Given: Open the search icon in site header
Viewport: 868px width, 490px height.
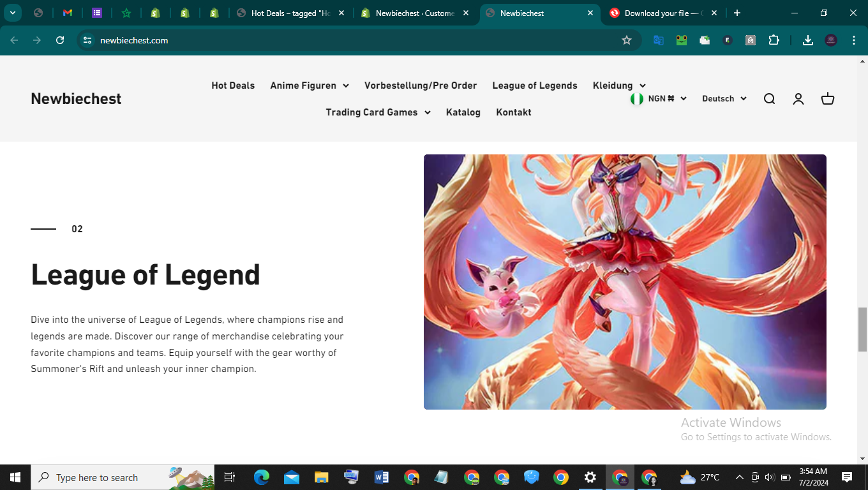Looking at the screenshot, I should tap(769, 99).
